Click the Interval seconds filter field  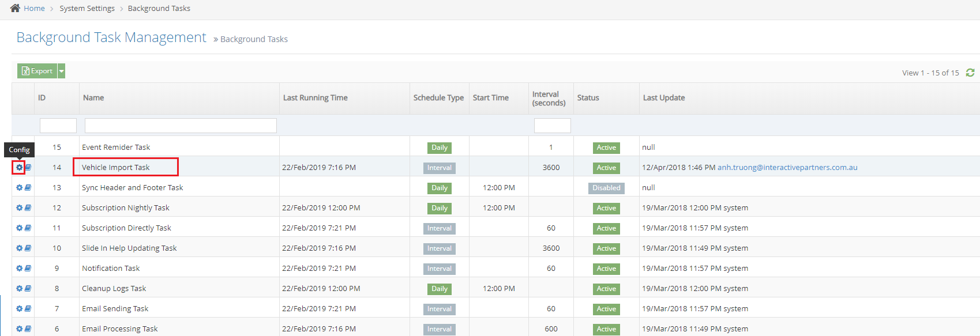pyautogui.click(x=552, y=126)
